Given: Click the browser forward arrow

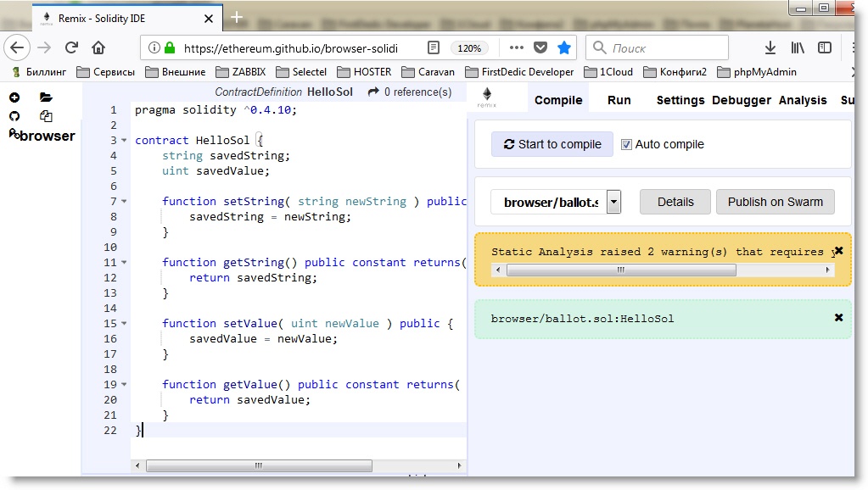Looking at the screenshot, I should (44, 47).
